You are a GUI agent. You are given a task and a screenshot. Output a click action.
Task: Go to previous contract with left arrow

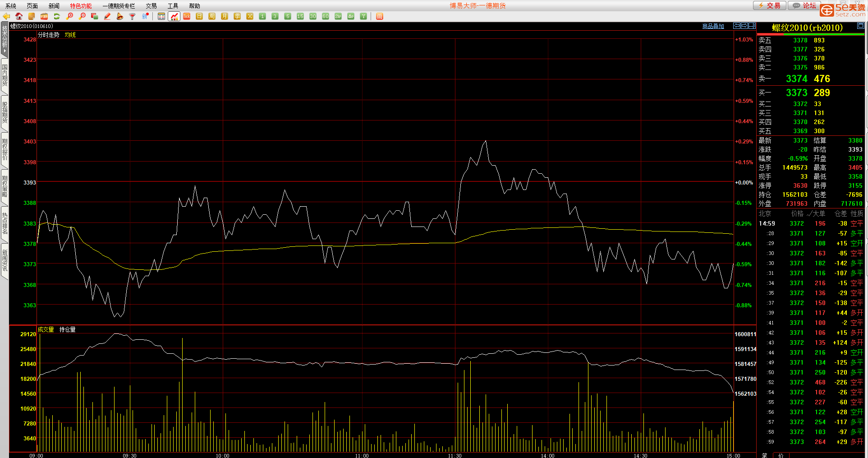pos(737,26)
